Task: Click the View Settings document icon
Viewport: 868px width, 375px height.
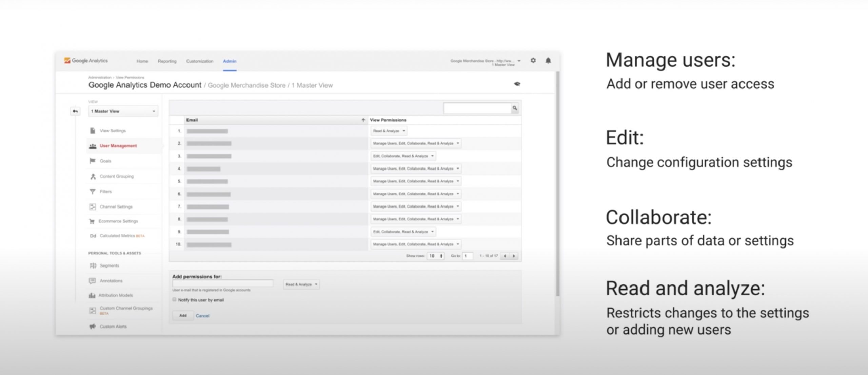Action: click(92, 131)
